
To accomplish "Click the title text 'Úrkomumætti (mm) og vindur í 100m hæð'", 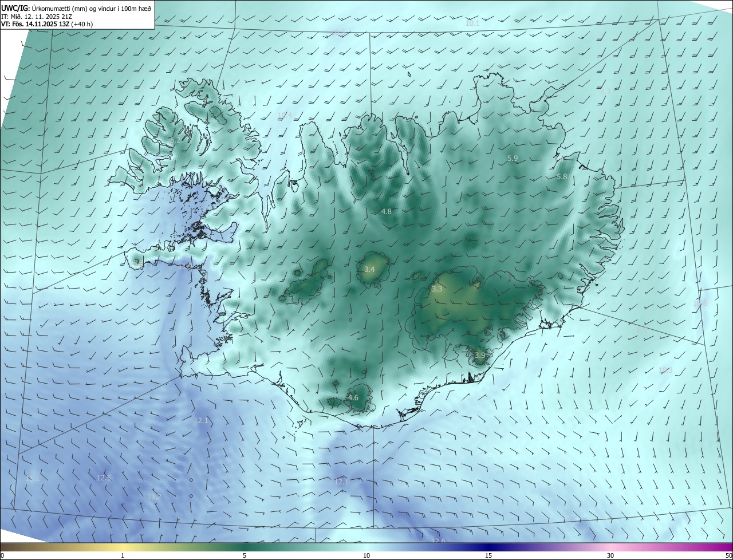I will pos(91,8).
